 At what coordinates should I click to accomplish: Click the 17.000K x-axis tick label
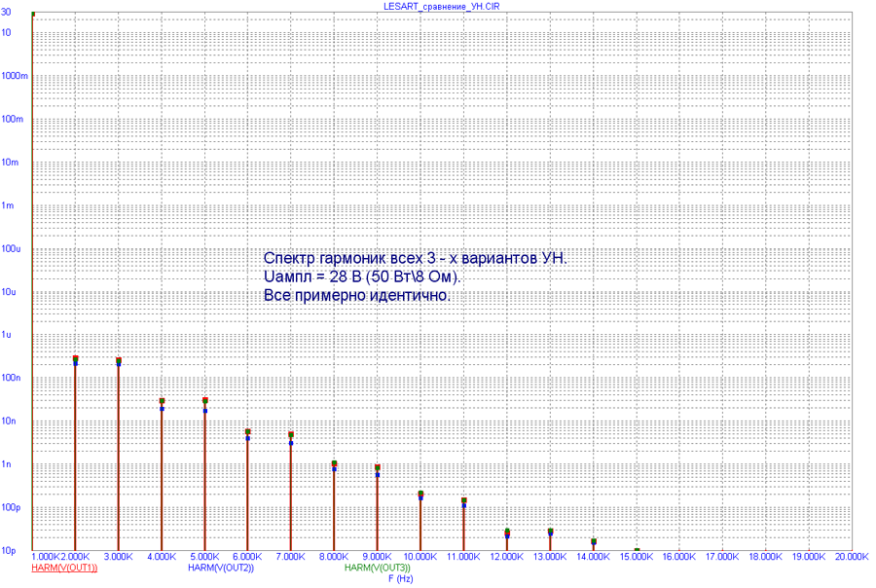[722, 557]
